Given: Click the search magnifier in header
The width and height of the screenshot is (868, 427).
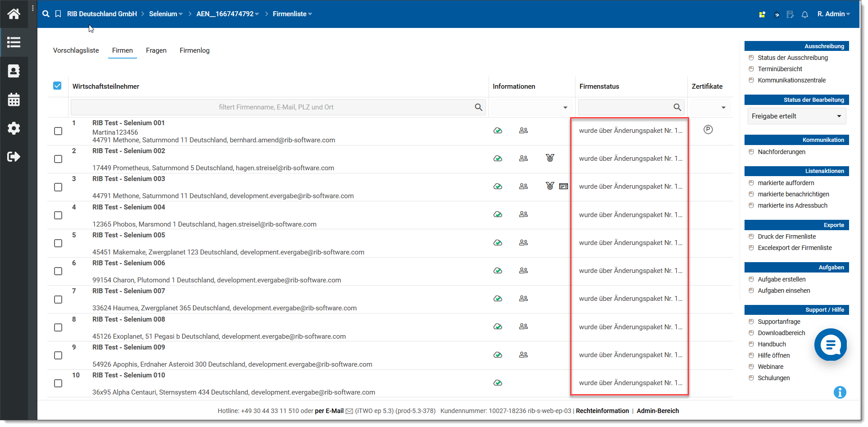Looking at the screenshot, I should (46, 14).
